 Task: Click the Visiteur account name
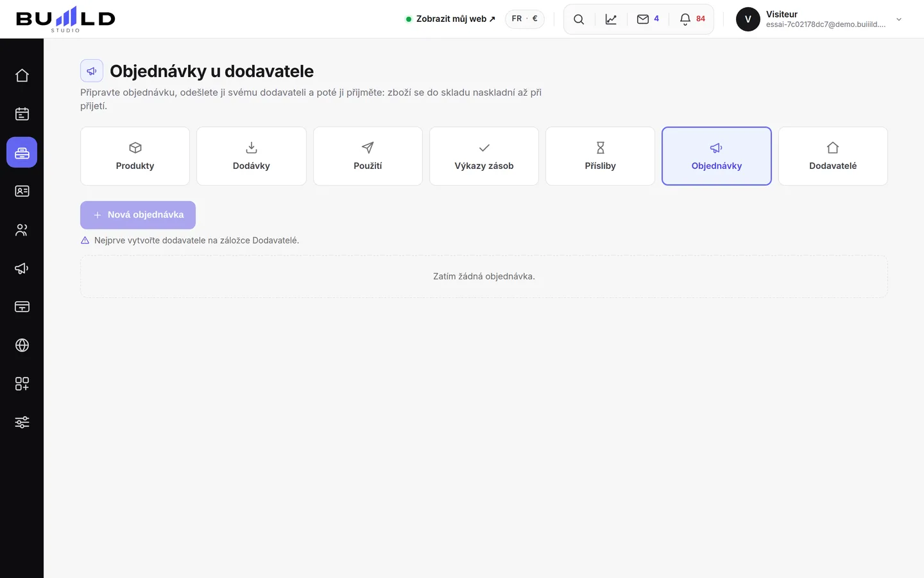coord(782,14)
